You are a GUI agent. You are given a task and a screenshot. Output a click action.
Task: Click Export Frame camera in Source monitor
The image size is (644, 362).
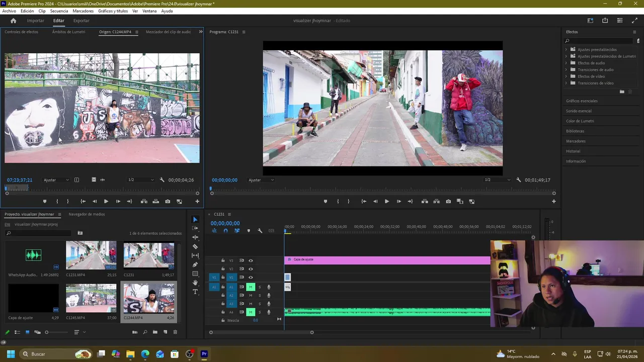pos(168,202)
